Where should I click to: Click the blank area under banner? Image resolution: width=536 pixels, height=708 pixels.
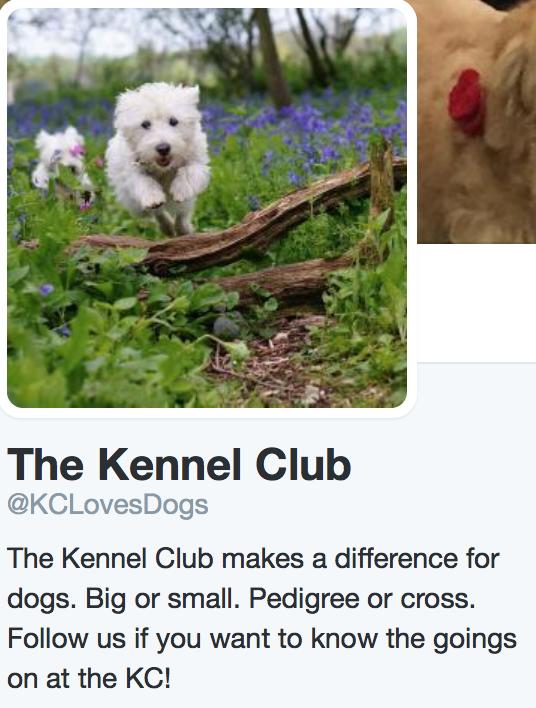(476, 303)
